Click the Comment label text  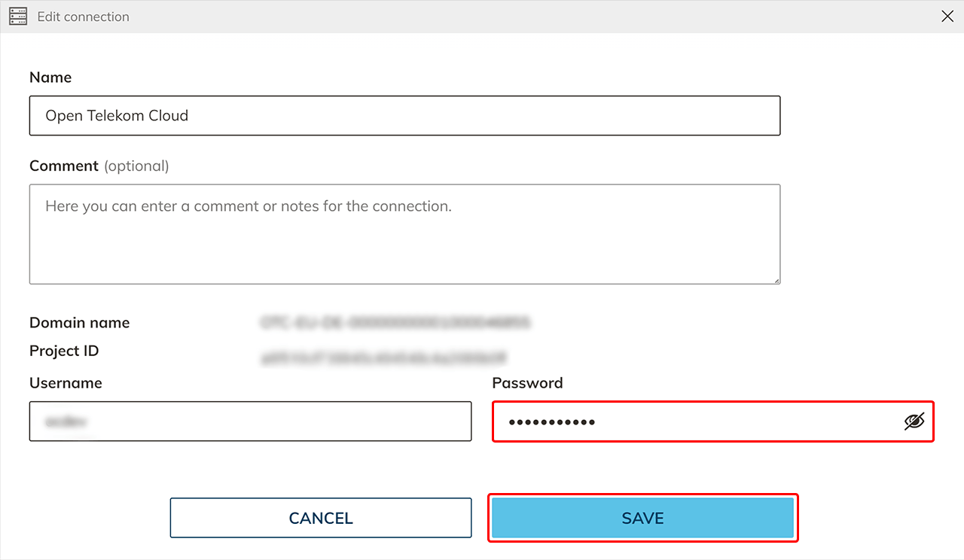pyautogui.click(x=64, y=166)
